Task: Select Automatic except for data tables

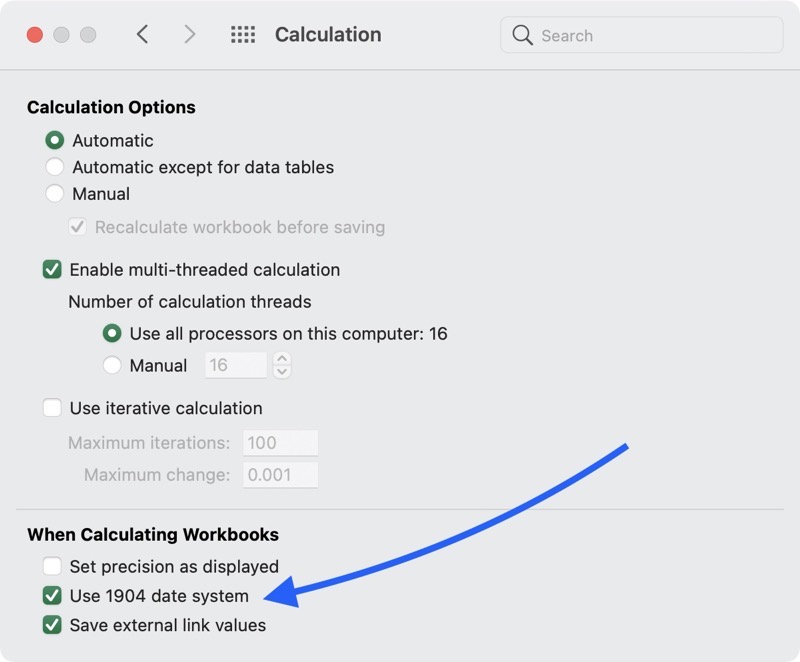Action: (x=55, y=167)
